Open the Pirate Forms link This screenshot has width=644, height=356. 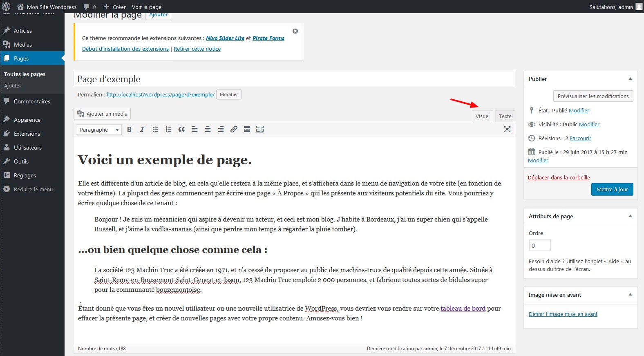(x=268, y=38)
